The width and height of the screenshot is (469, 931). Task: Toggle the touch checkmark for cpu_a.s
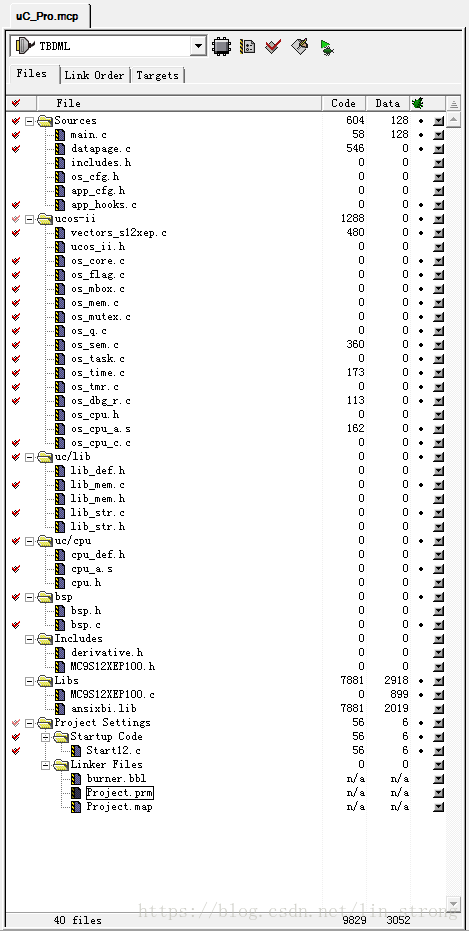(16, 569)
